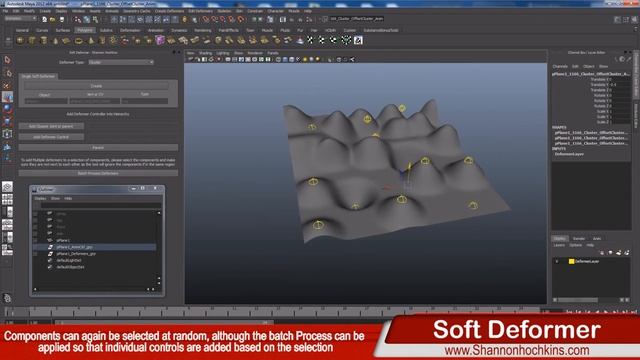Click the New Scene icon
This screenshot has height=360, width=640.
pyautogui.click(x=44, y=19)
